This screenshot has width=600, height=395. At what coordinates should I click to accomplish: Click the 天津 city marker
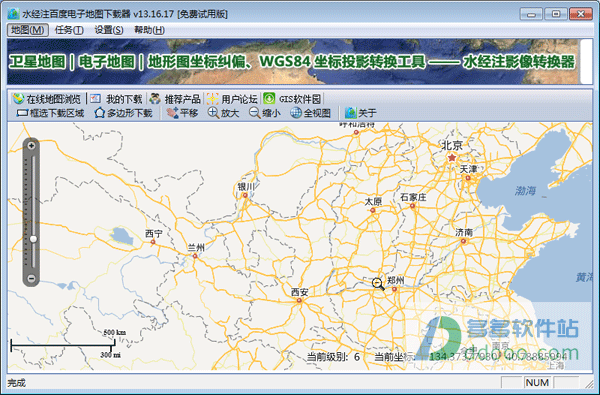(468, 178)
